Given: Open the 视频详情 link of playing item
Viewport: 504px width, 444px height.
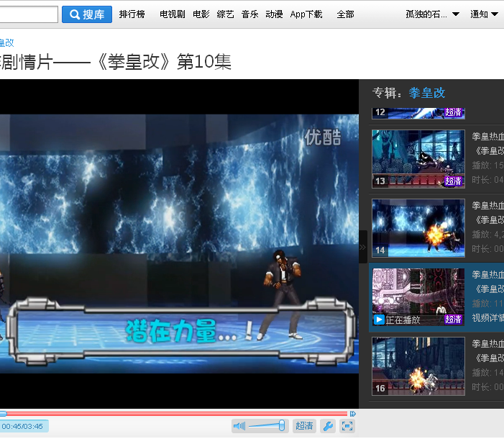Looking at the screenshot, I should click(487, 318).
